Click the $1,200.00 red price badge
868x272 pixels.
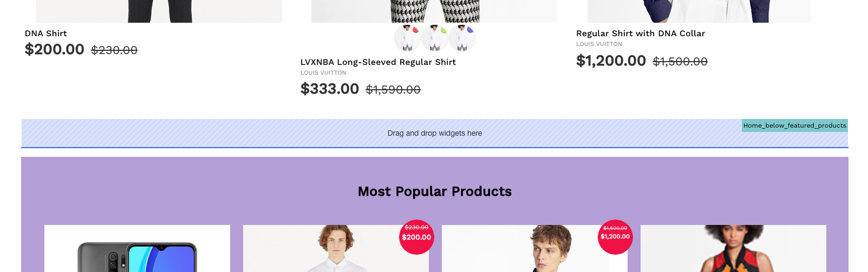(615, 237)
